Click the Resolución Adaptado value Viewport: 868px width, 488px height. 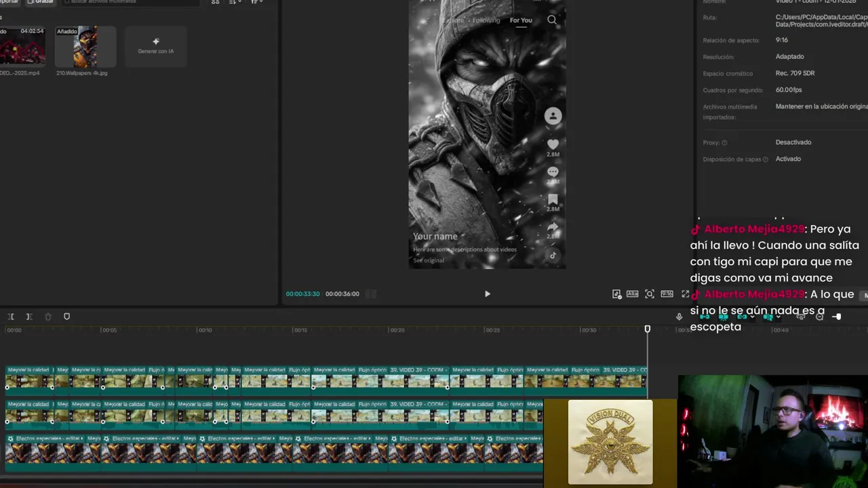(790, 56)
